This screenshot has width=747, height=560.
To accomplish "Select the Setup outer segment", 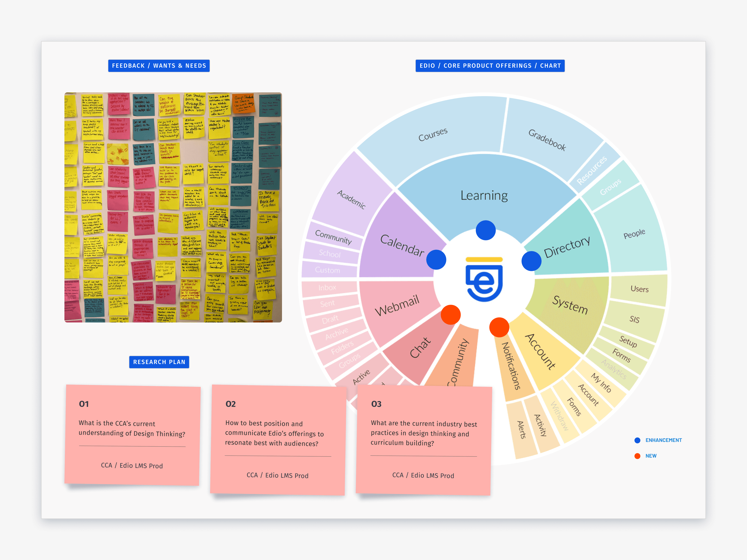I will (628, 341).
